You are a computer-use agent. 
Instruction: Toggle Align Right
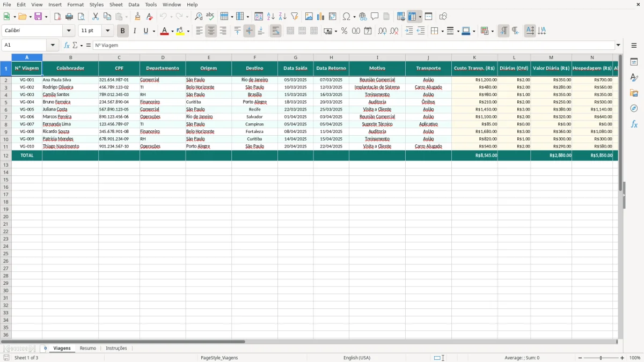click(223, 31)
